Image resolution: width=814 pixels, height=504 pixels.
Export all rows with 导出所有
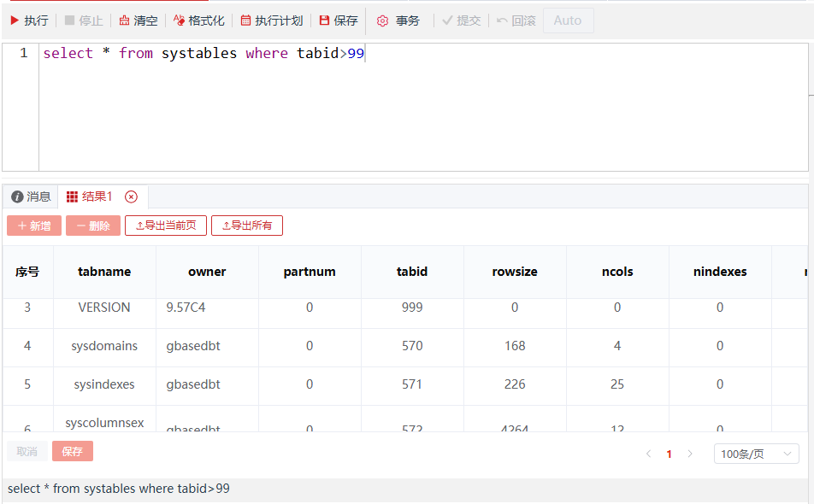pos(247,226)
